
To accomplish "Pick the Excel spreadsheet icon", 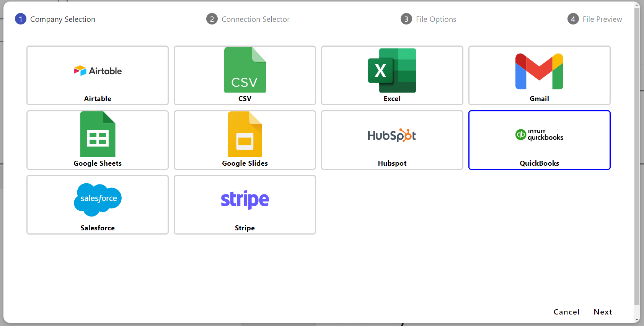I will 392,70.
